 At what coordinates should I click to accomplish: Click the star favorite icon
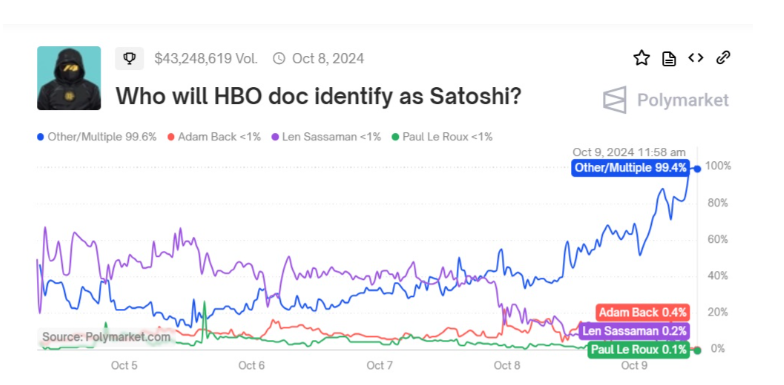642,58
